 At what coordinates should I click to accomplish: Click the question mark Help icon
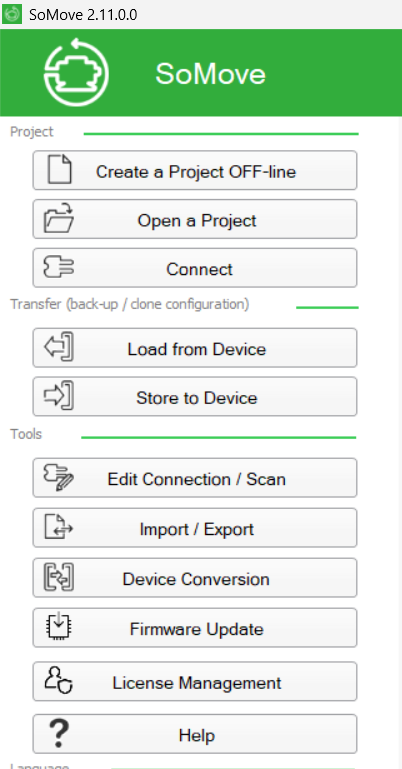click(59, 733)
